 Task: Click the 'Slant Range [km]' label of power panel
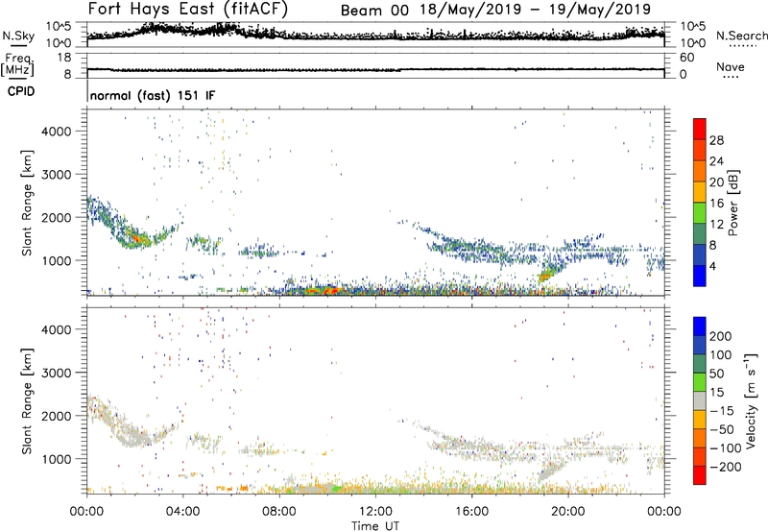(27, 203)
